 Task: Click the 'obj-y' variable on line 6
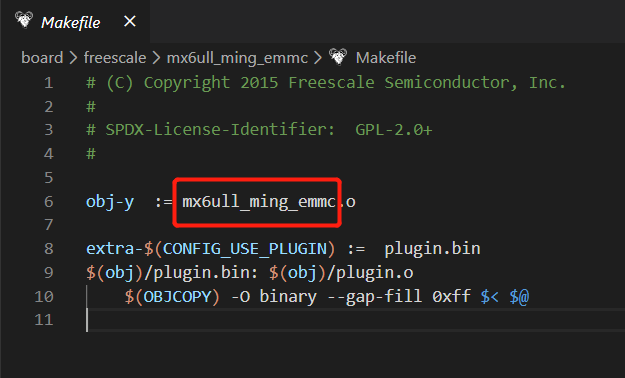coord(110,202)
